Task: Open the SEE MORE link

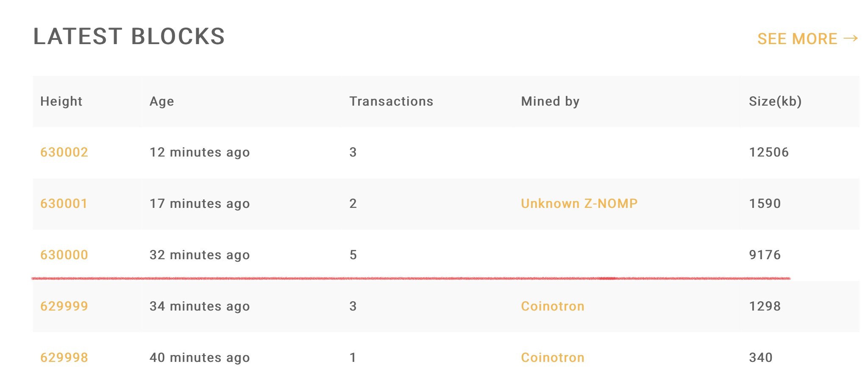Action: tap(808, 39)
